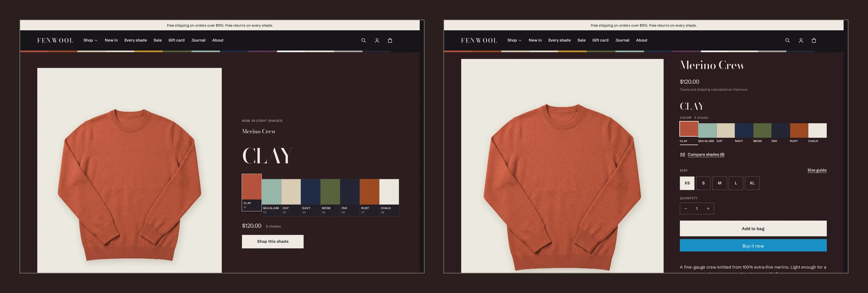Click sweater image in left hero section
Image resolution: width=868 pixels, height=293 pixels.
pos(130,170)
